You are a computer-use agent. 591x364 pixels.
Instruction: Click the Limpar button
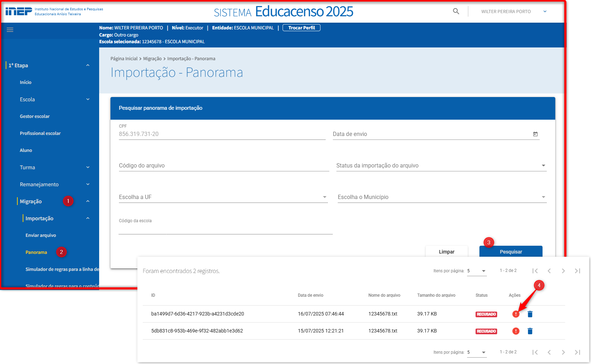[447, 251]
